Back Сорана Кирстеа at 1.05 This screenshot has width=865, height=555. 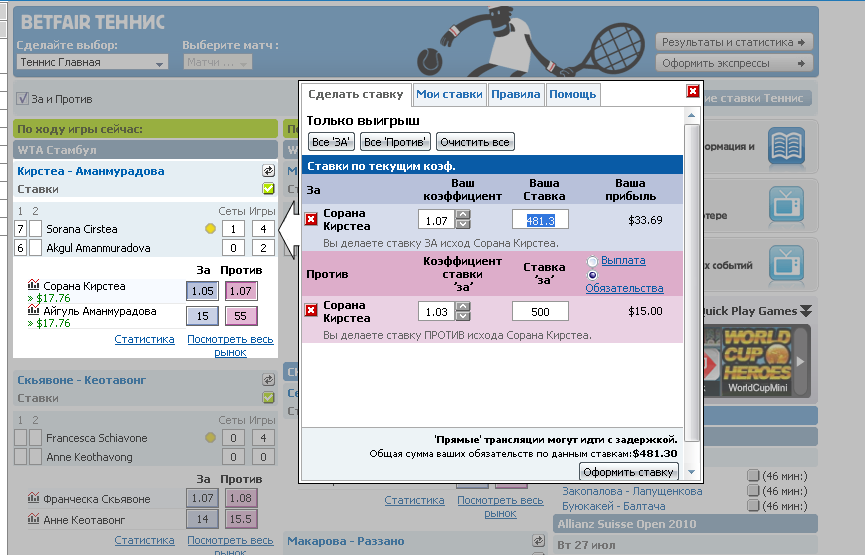202,291
